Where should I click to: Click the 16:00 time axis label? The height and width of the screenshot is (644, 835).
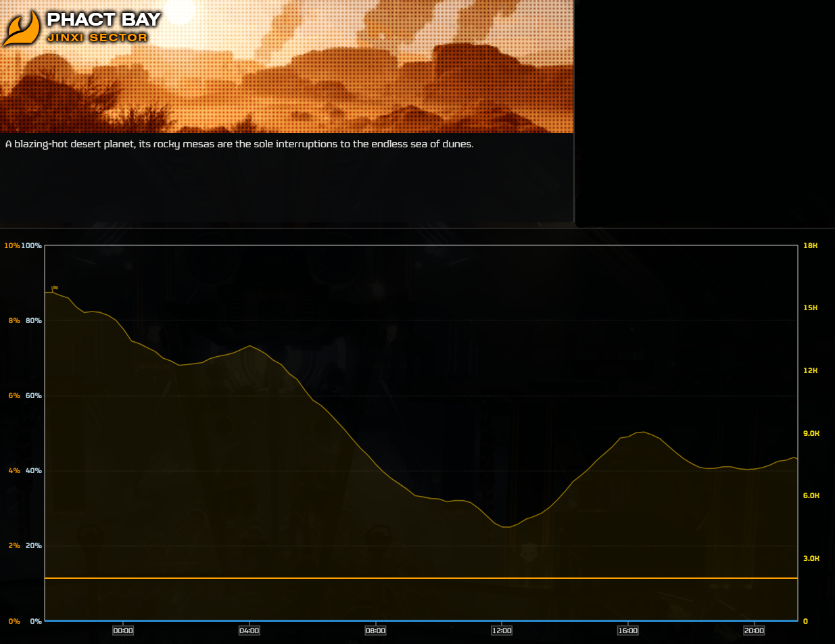point(627,630)
